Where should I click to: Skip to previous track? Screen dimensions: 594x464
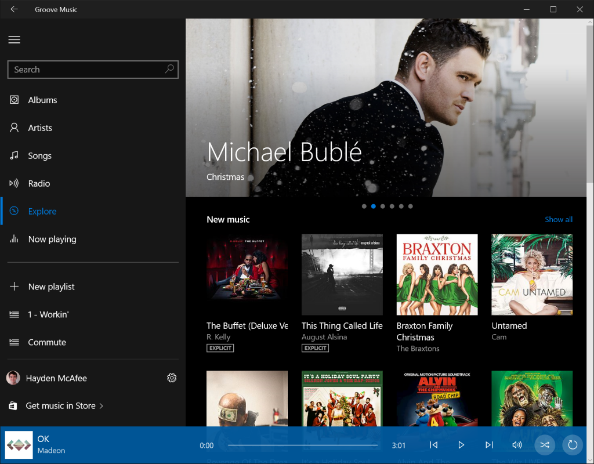[x=433, y=445]
